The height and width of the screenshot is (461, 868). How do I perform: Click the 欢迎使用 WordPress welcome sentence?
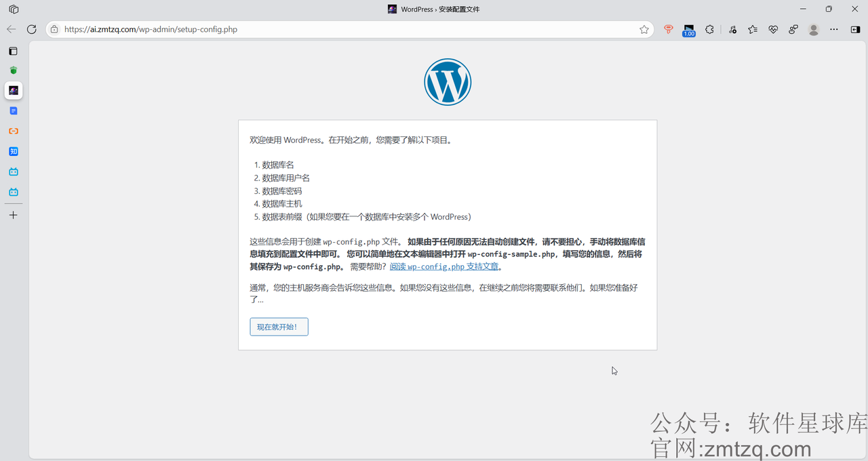[351, 140]
